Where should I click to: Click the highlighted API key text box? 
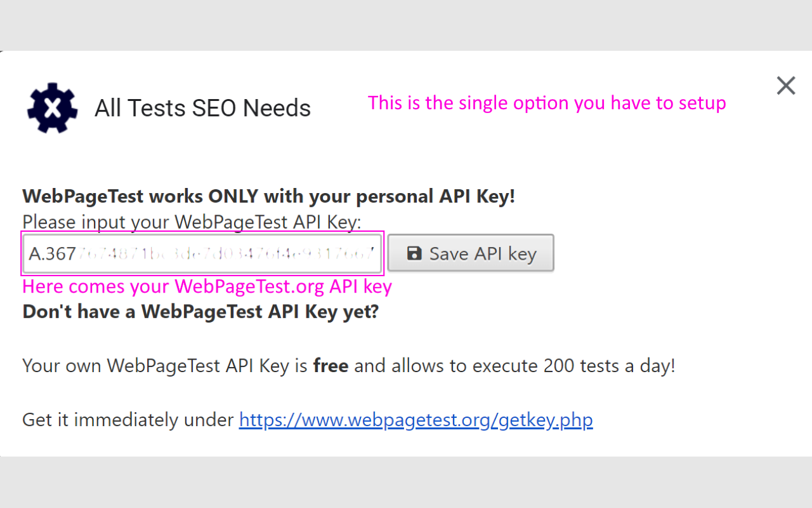[x=202, y=253]
